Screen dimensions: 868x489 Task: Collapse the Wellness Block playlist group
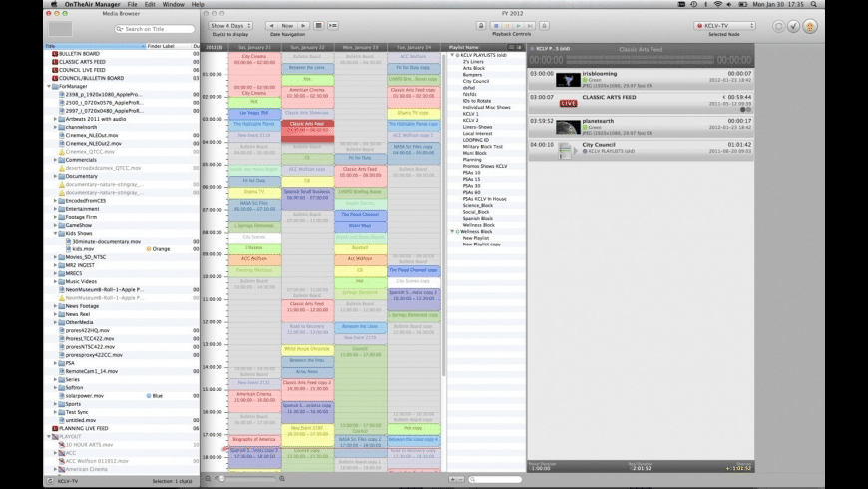point(452,231)
